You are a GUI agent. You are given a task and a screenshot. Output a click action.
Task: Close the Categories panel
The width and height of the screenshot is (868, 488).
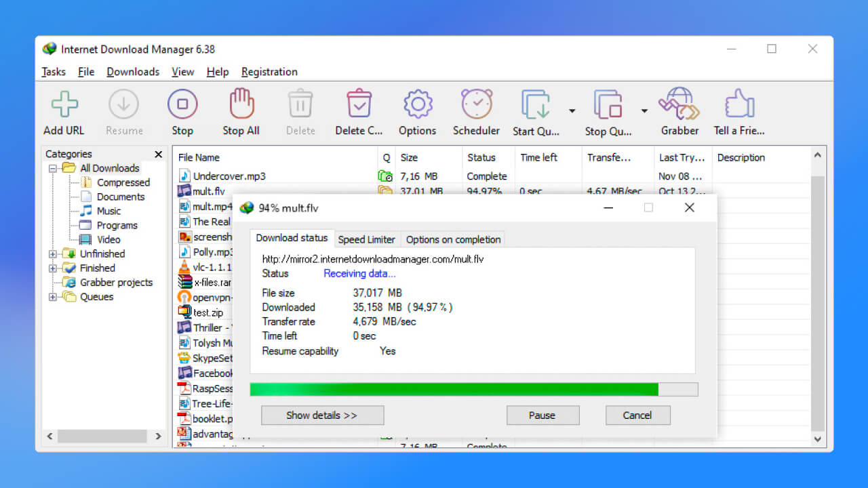tap(159, 155)
